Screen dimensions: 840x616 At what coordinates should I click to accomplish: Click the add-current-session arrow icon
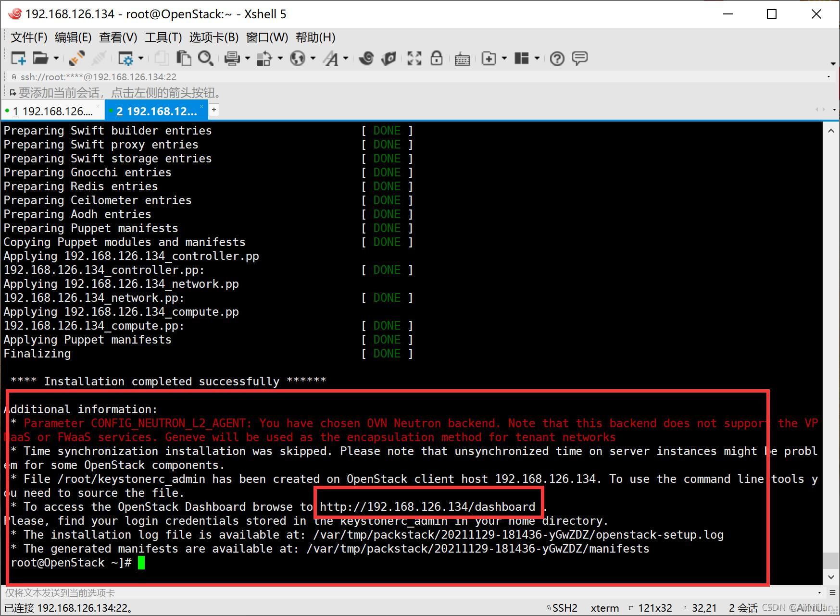(13, 92)
